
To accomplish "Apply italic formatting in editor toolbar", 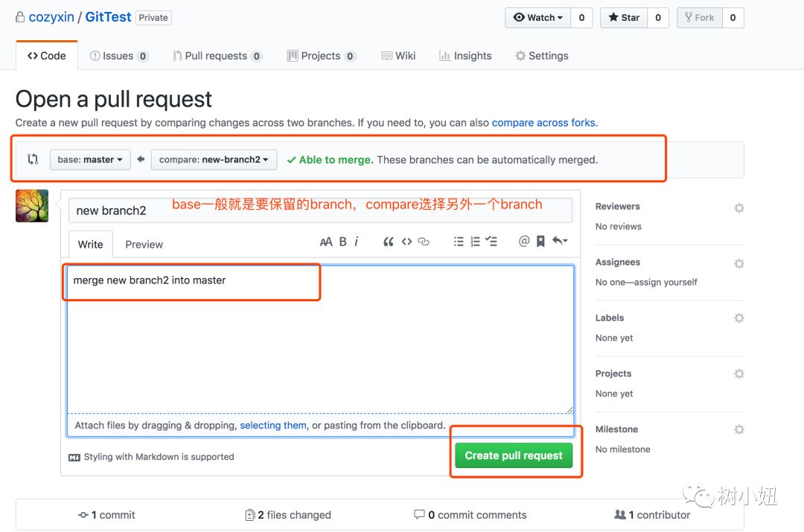I will point(357,241).
